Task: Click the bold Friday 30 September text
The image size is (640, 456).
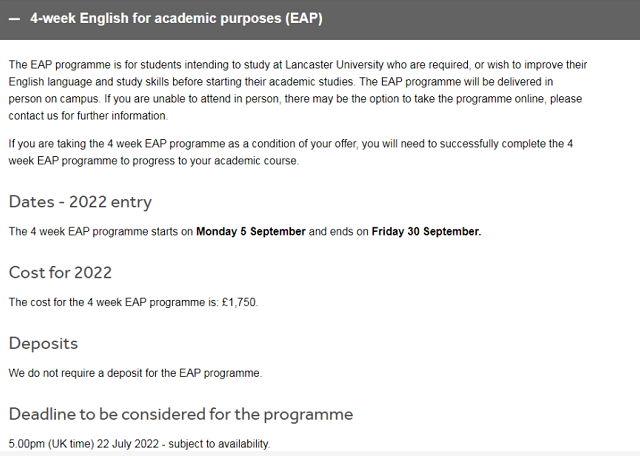Action: coord(426,231)
